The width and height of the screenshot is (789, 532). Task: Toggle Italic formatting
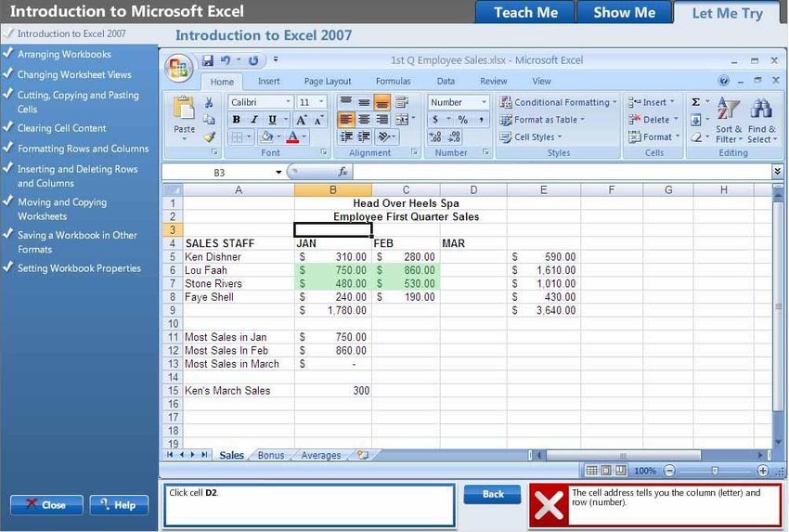[254, 119]
